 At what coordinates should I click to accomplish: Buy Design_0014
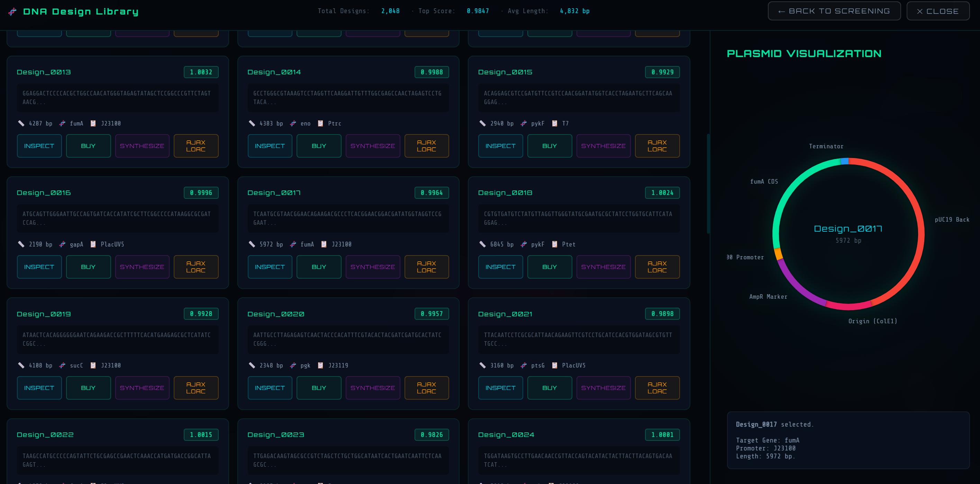(319, 146)
